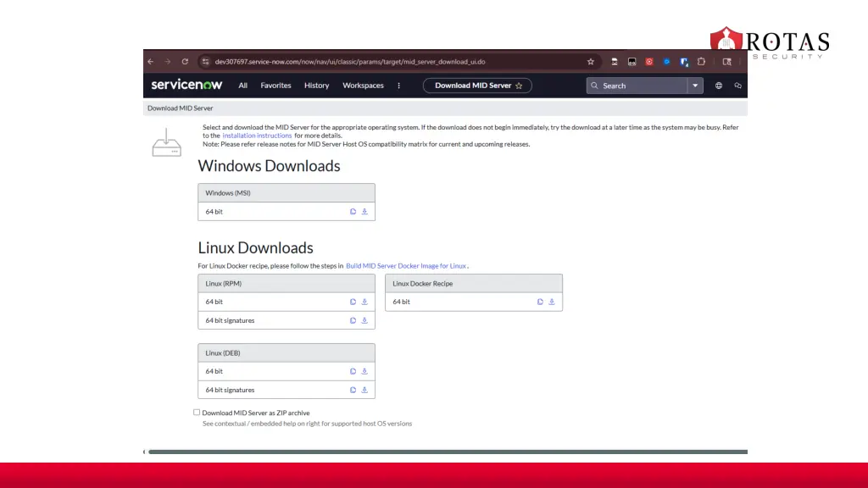This screenshot has width=868, height=488.
Task: Copy link for Linux (DEB) 64 bit signatures
Action: [353, 390]
